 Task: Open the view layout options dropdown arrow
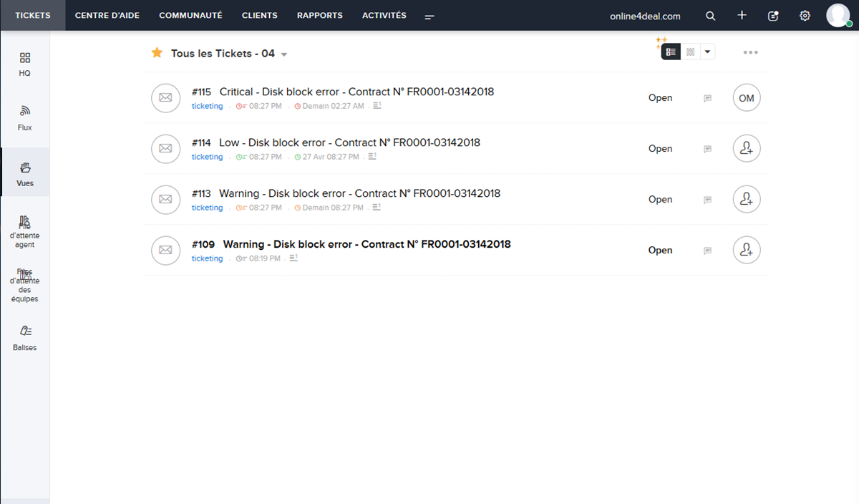[707, 52]
